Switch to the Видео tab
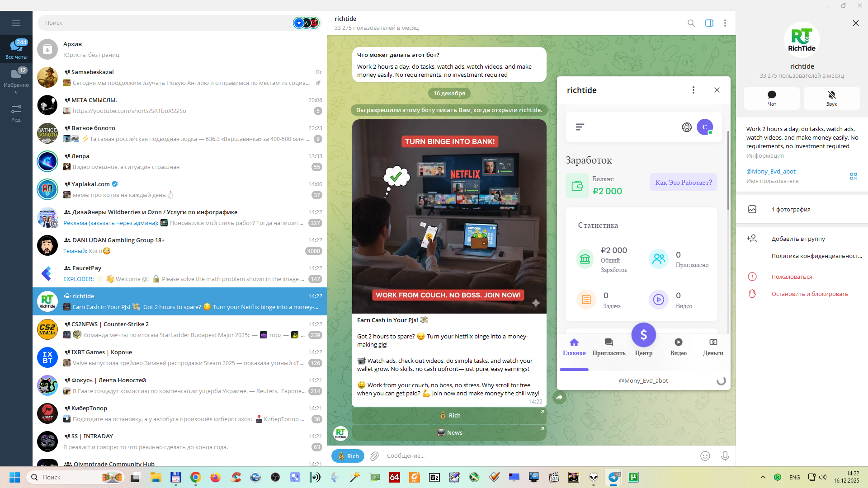Viewport: 868px width, 488px height. pos(678,347)
